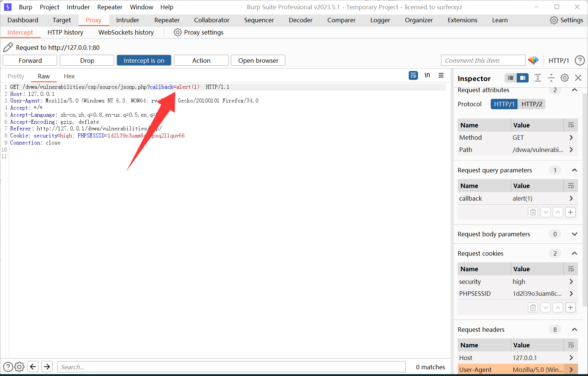Expand Request body parameters section

click(574, 234)
